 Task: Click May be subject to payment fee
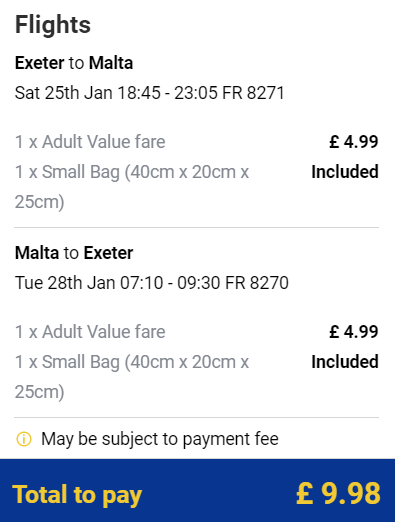[160, 439]
